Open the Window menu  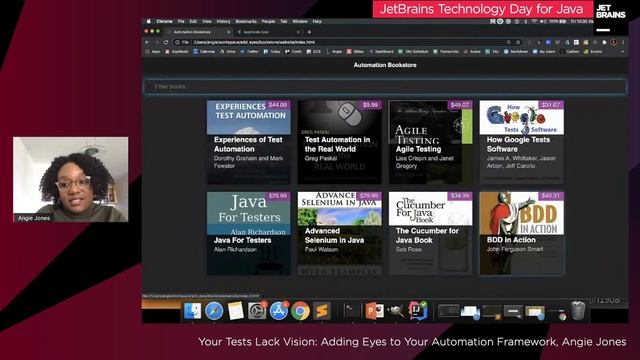pyautogui.click(x=300, y=21)
